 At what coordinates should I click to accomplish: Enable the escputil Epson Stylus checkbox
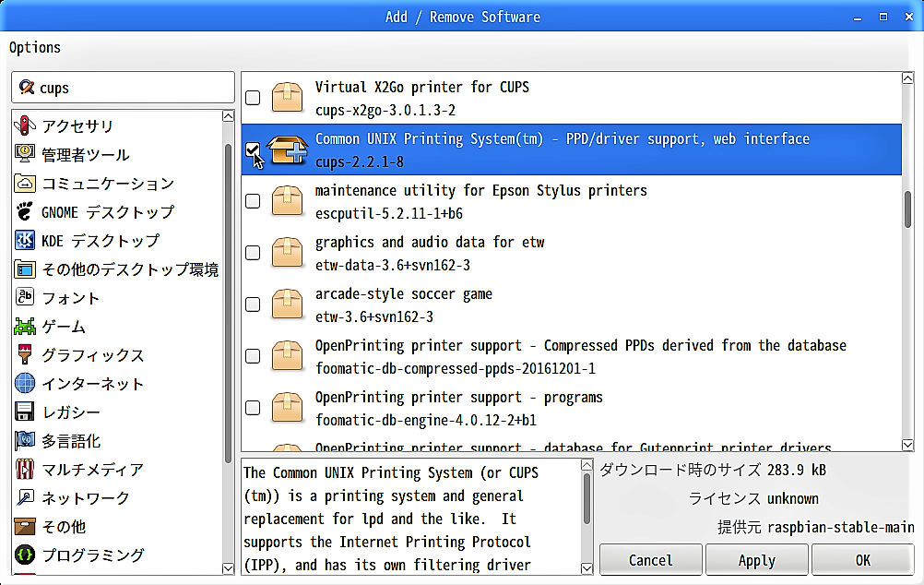(x=253, y=201)
